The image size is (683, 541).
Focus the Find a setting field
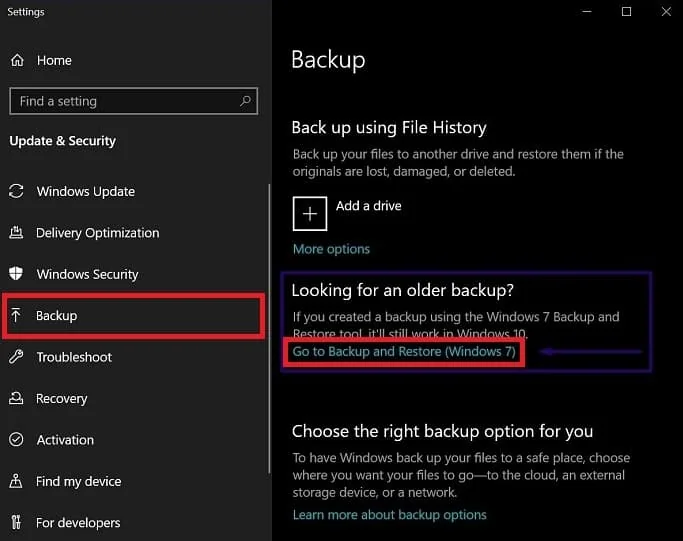(x=133, y=101)
